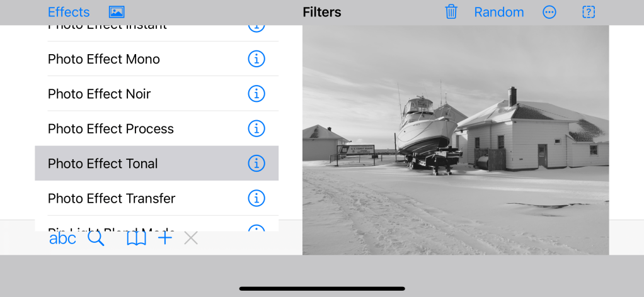Show info for Photo Effect Transfer
Viewport: 644px width, 297px height.
coord(256,198)
